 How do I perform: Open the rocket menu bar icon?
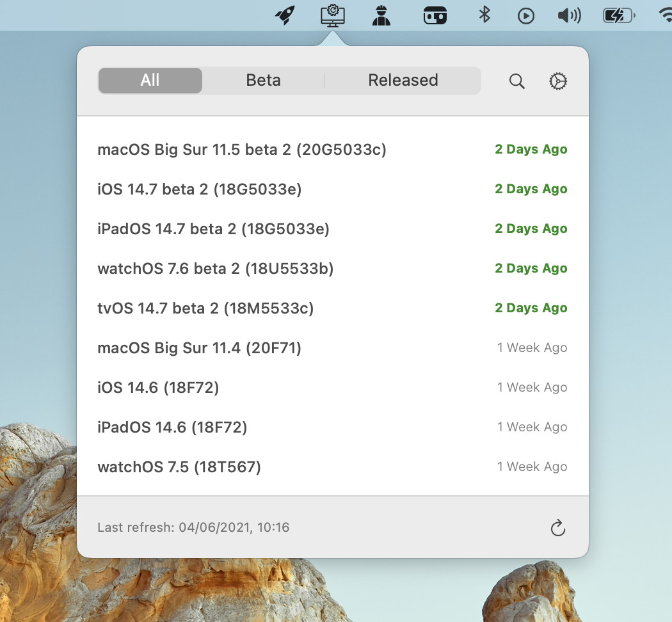point(285,15)
